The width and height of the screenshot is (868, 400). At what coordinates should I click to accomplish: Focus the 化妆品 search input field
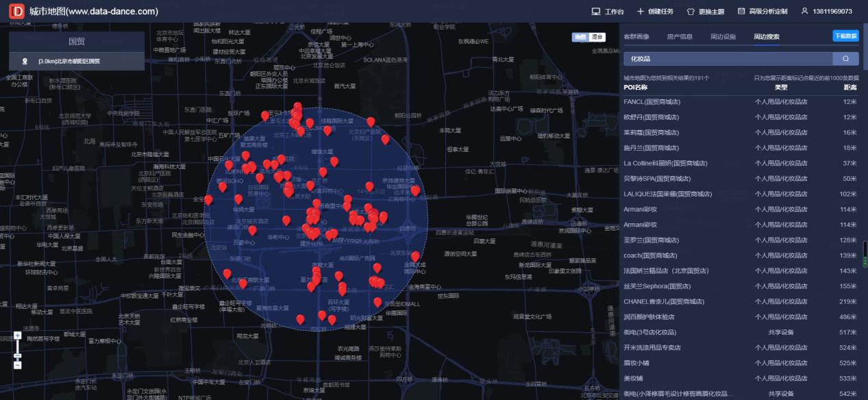728,59
